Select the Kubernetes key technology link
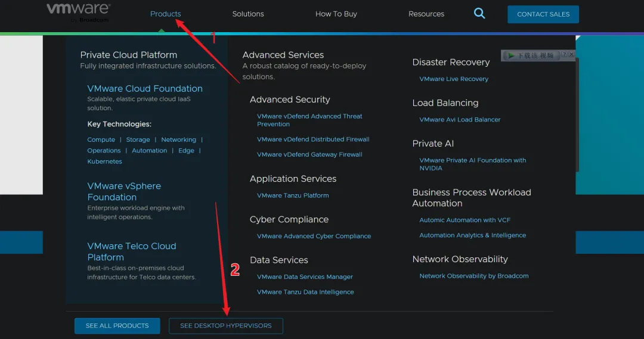The height and width of the screenshot is (339, 644). [104, 161]
